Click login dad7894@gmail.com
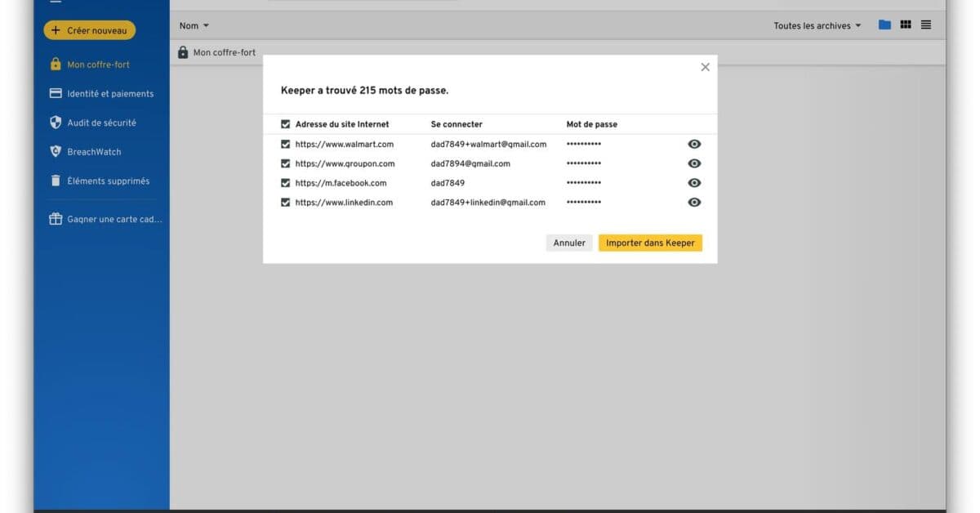 [470, 163]
